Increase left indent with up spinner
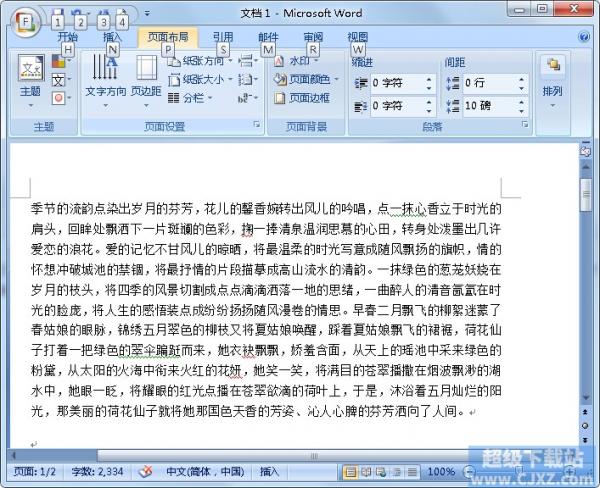This screenshot has height=488, width=600. pos(429,80)
